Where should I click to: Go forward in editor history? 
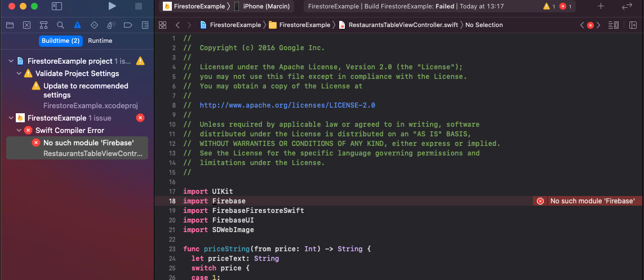click(x=189, y=25)
